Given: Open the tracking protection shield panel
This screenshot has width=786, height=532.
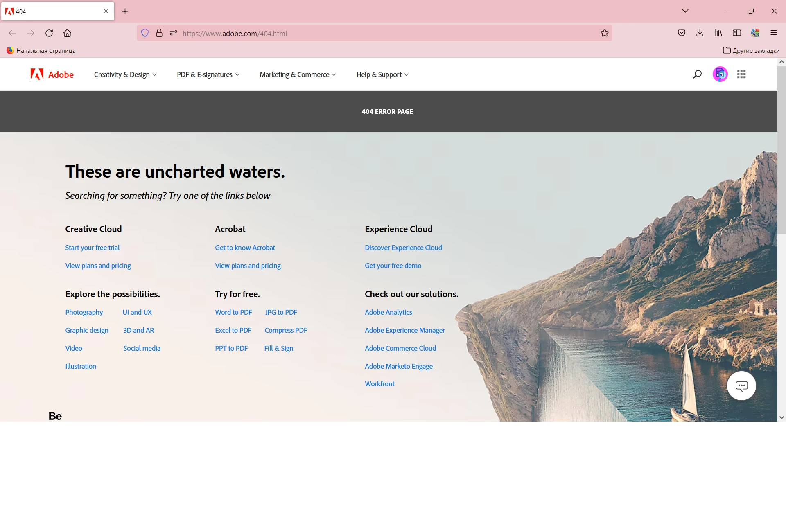Looking at the screenshot, I should 145,33.
